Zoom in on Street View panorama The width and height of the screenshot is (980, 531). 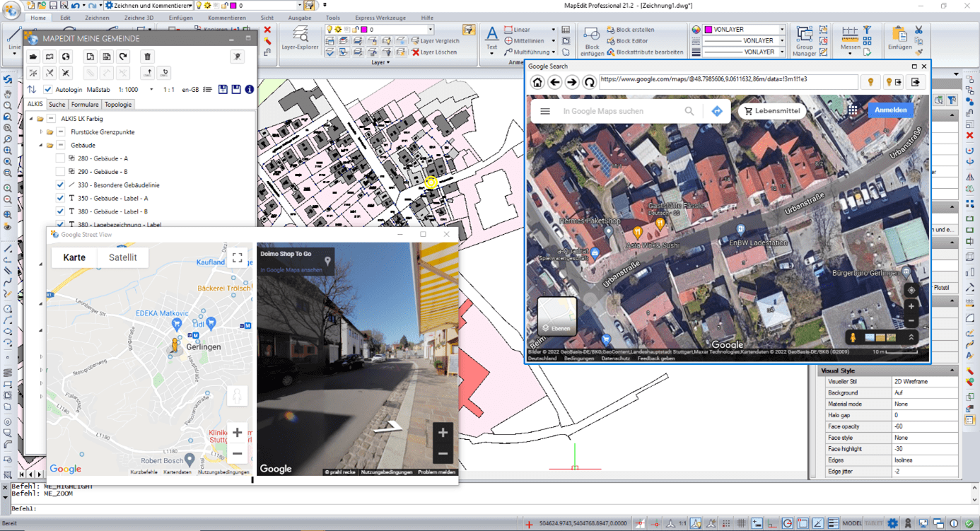(x=443, y=432)
